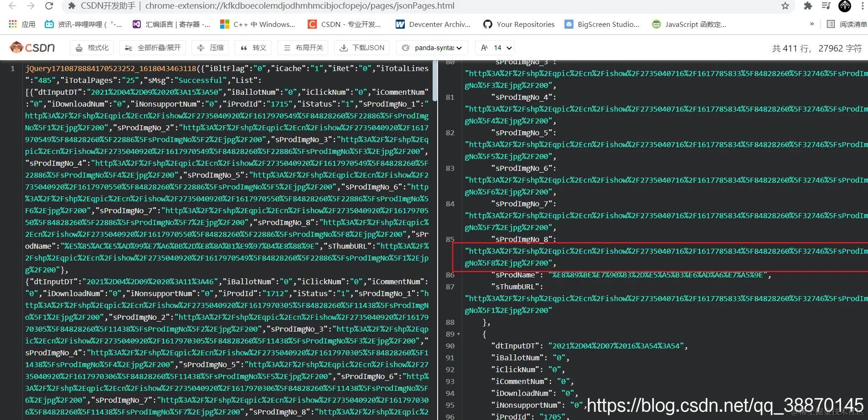Go forward with browser forward arrow
The image size is (868, 420).
click(31, 6)
